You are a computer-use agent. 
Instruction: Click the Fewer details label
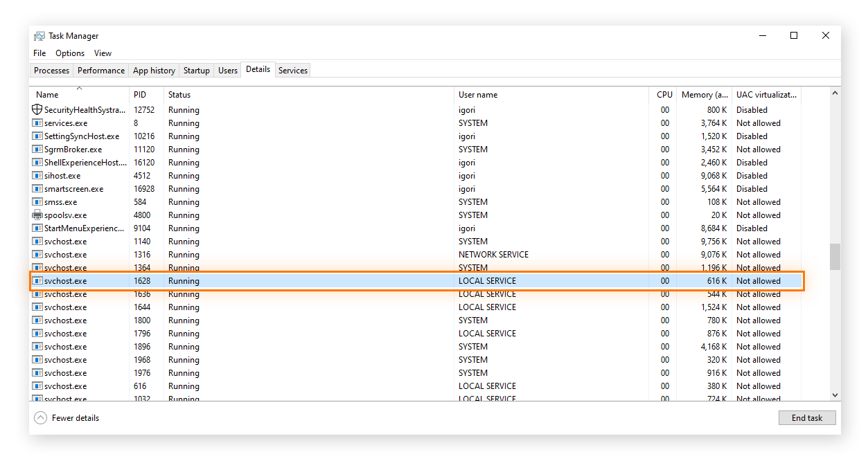[76, 418]
